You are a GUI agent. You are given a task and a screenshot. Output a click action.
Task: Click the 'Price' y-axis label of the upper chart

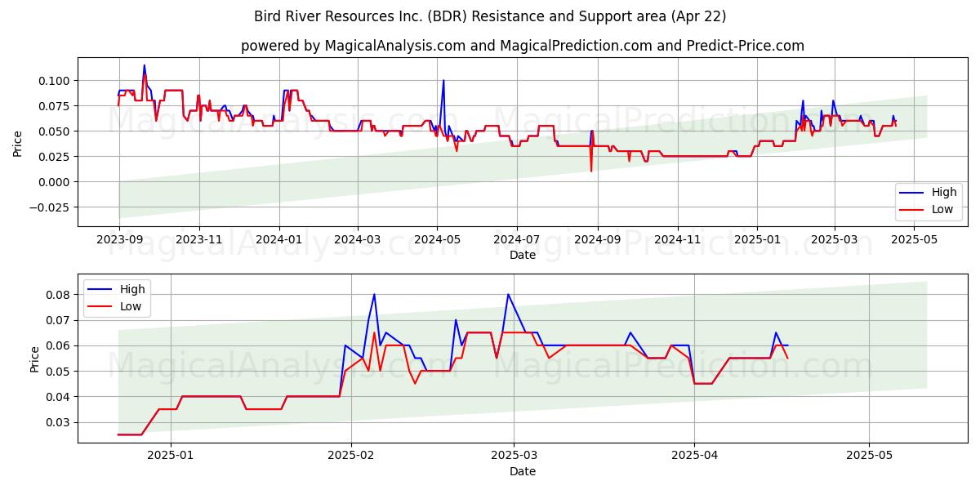pos(18,144)
